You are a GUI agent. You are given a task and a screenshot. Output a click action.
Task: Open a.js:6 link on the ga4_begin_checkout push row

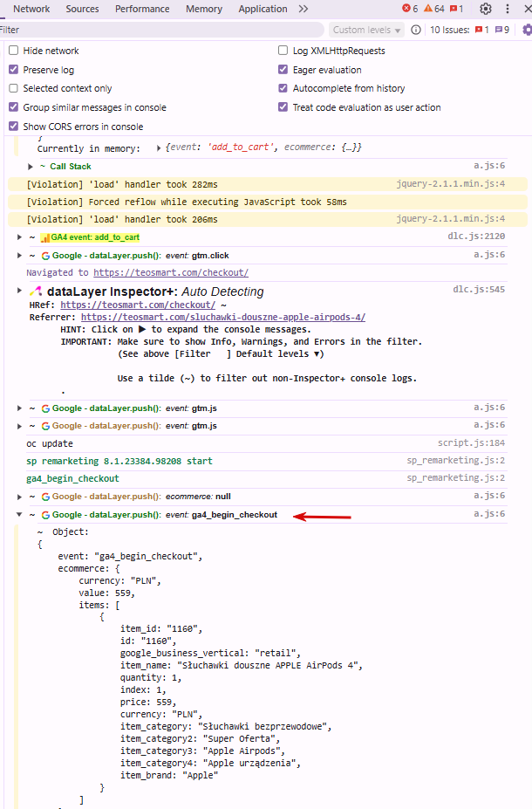pyautogui.click(x=489, y=514)
